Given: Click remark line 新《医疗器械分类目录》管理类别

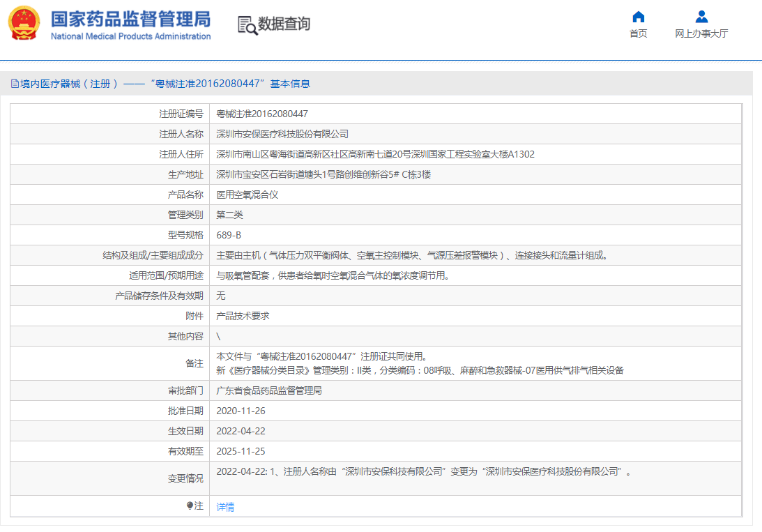Looking at the screenshot, I should click(420, 371).
